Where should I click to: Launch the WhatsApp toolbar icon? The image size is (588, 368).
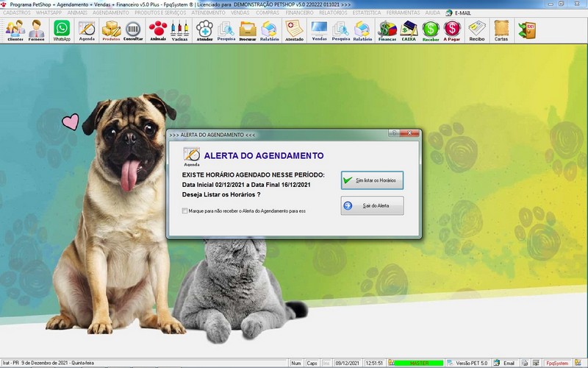[62, 30]
